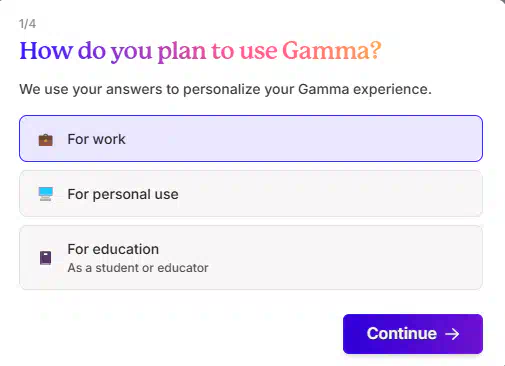
Task: Click the 'For work' label text
Action: [x=96, y=139]
